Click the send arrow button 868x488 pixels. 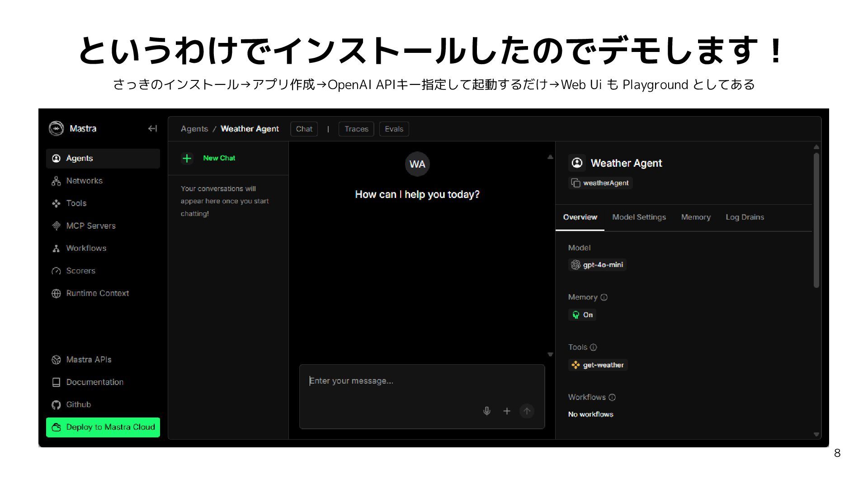coord(527,411)
